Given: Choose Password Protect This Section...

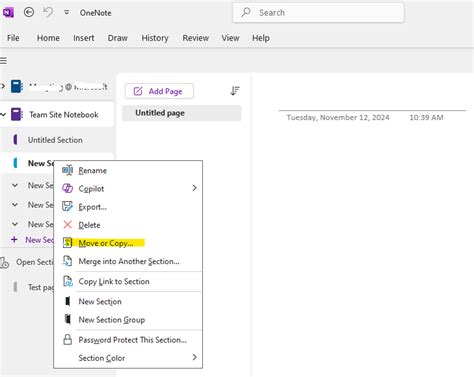Looking at the screenshot, I should click(x=128, y=340).
